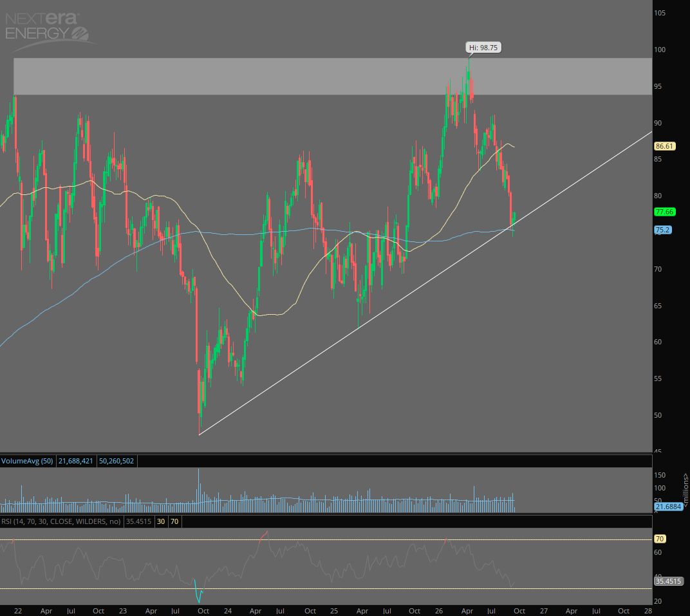
Task: Click the 100 price axis label
Action: pos(660,50)
